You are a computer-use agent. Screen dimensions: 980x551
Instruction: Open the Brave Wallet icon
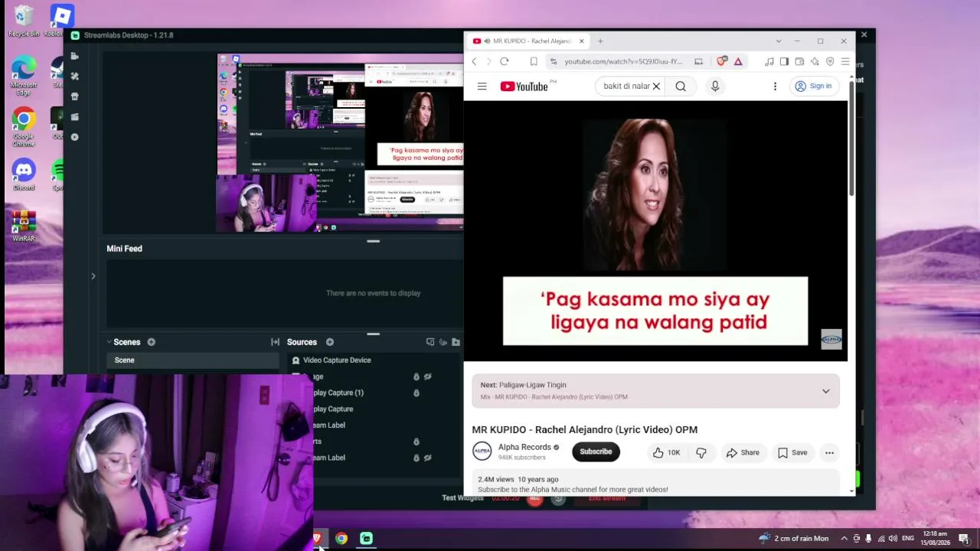tap(799, 61)
